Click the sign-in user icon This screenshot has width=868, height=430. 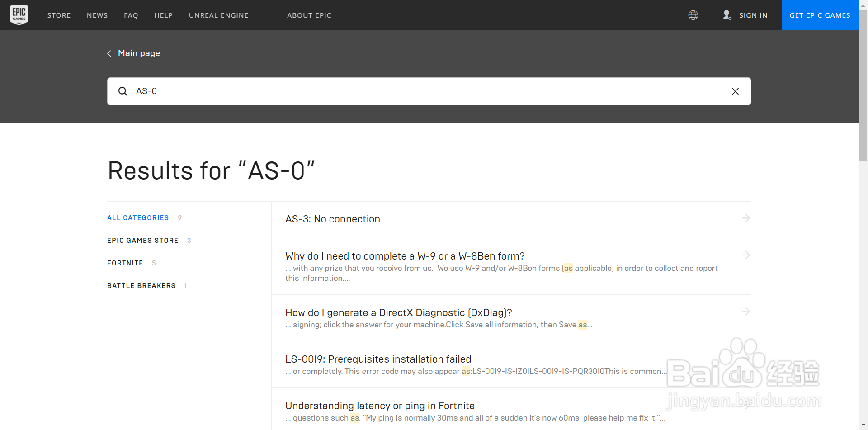[x=727, y=15]
